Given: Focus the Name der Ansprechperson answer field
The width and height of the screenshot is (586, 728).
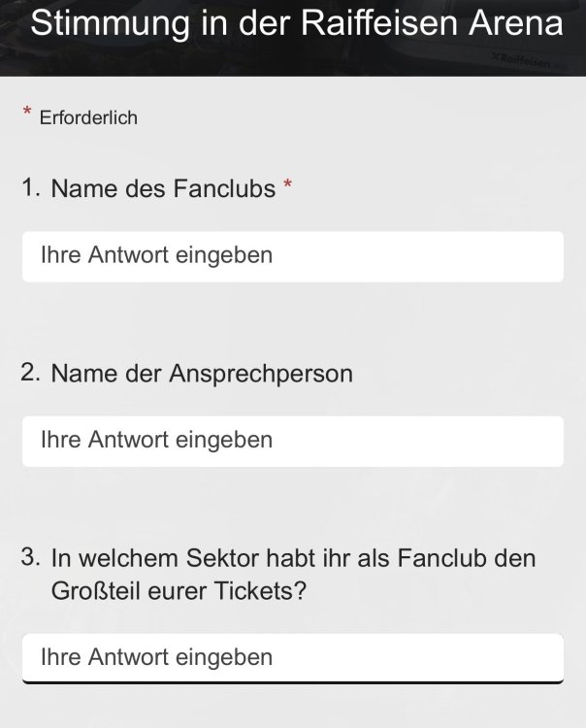Looking at the screenshot, I should pos(292,441).
